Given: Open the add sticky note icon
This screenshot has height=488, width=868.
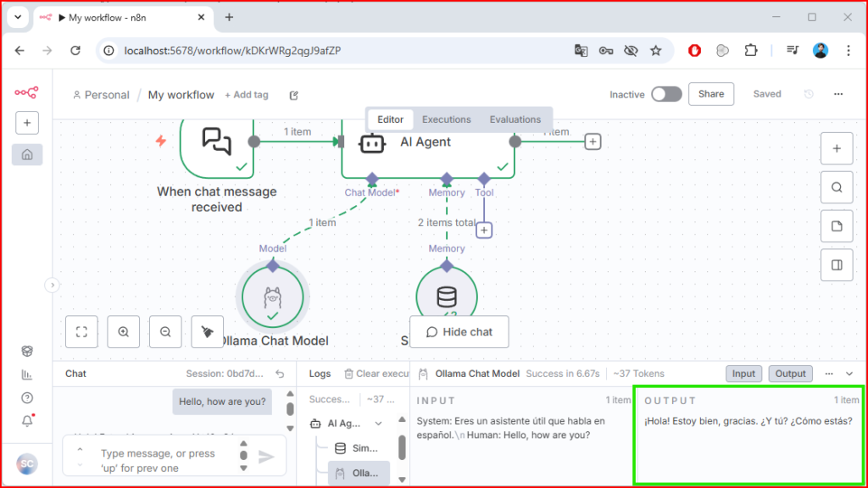Looking at the screenshot, I should click(837, 226).
